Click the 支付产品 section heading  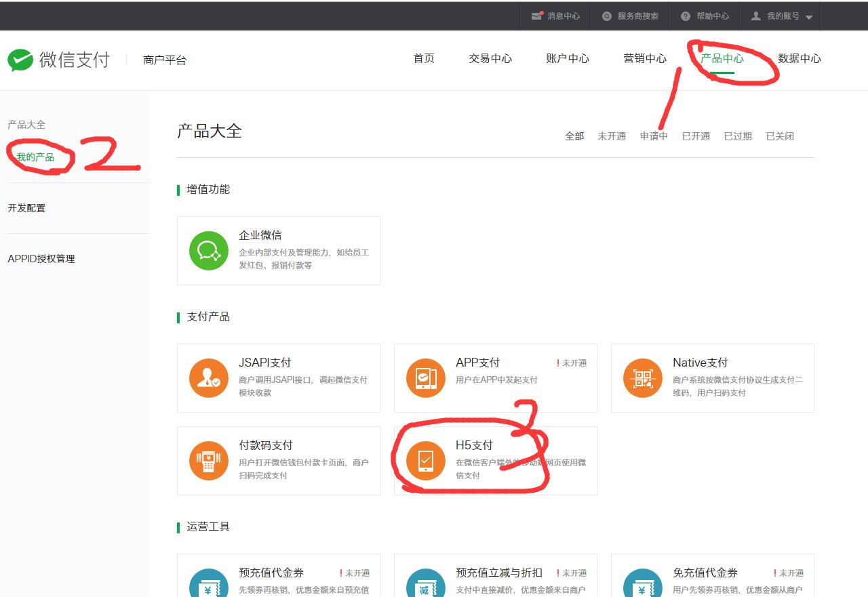[208, 316]
